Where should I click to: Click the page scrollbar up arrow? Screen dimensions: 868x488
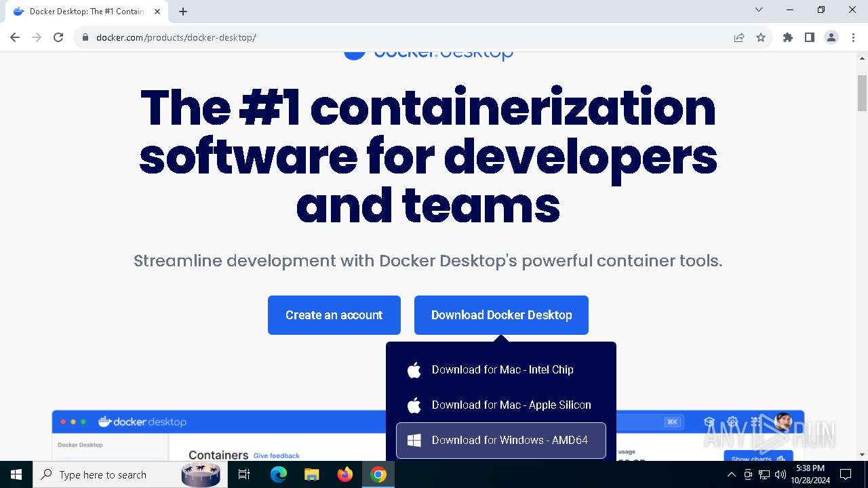(862, 58)
